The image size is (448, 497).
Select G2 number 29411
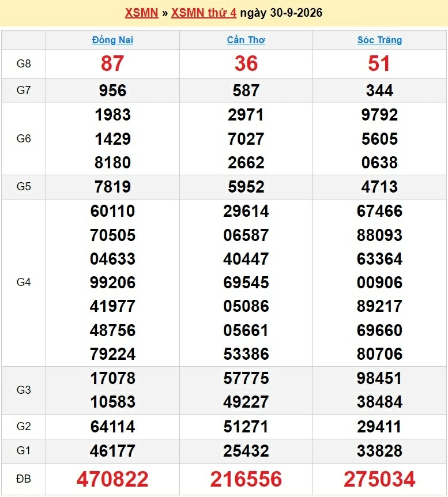click(x=379, y=427)
